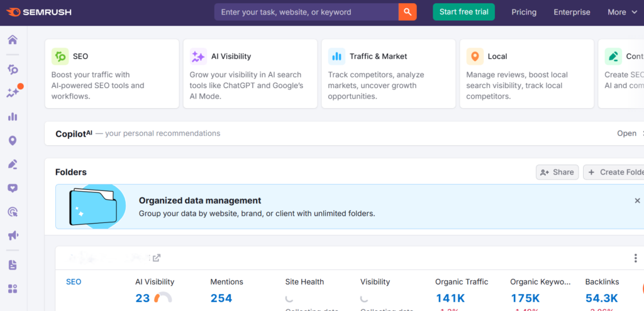
Task: Click Mentions value 254
Action: pos(221,298)
